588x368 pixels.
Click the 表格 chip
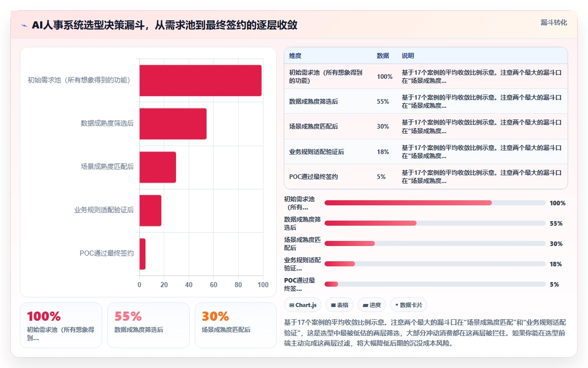[x=339, y=305]
